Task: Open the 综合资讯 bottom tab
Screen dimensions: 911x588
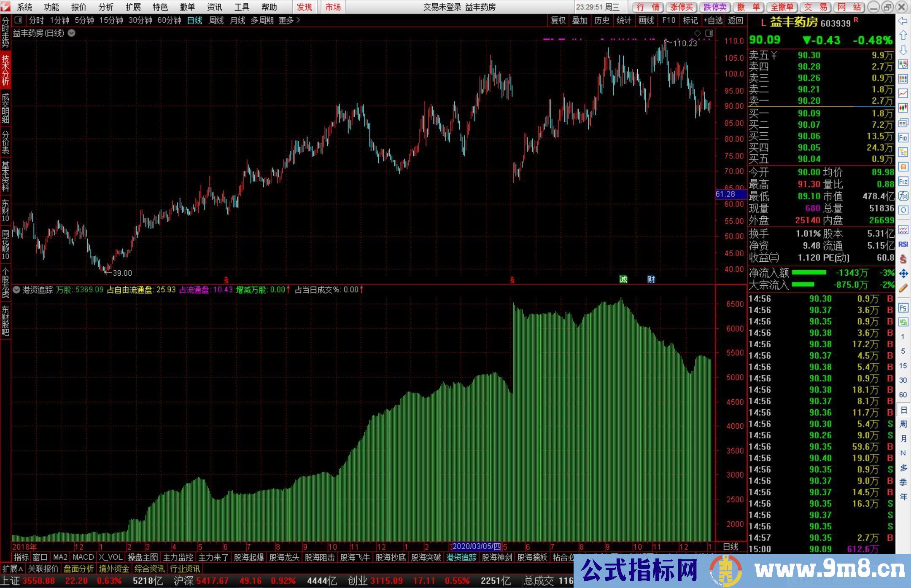Action: pyautogui.click(x=149, y=569)
